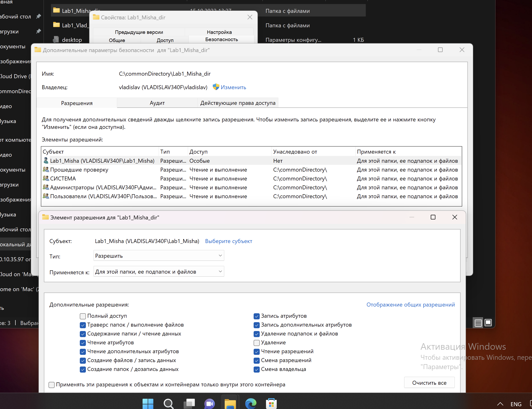Screen dimensions: 532x409
Task: Uncheck "Смена владельца" permission
Action: coord(256,369)
